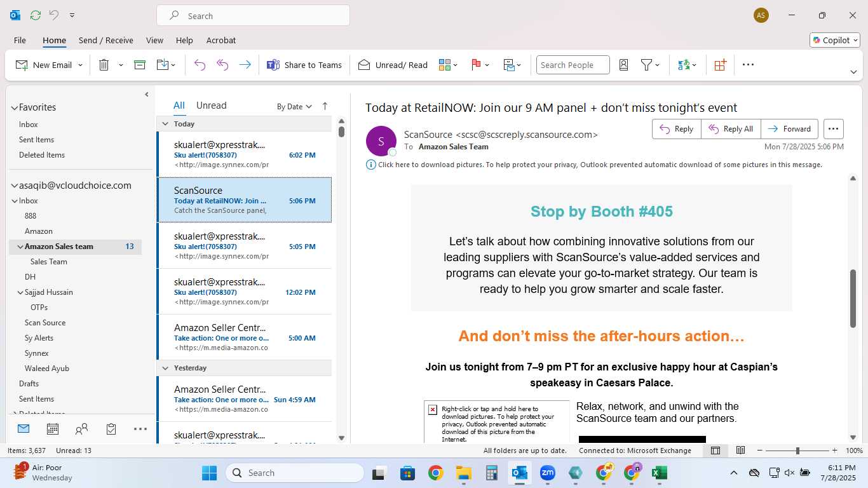Open the New Email dropdown arrow
The image size is (868, 488).
(81, 65)
